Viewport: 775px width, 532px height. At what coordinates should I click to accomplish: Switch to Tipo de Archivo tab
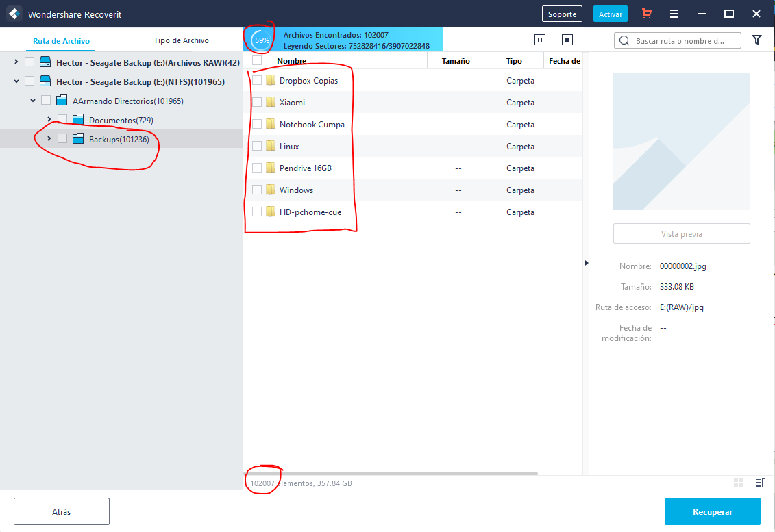pos(181,40)
